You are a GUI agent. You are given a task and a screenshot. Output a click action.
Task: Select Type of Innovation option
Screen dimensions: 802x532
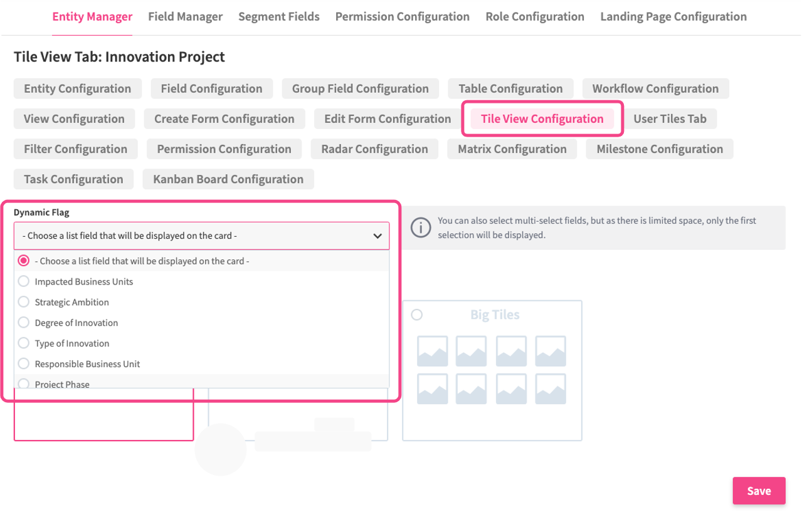coord(71,343)
